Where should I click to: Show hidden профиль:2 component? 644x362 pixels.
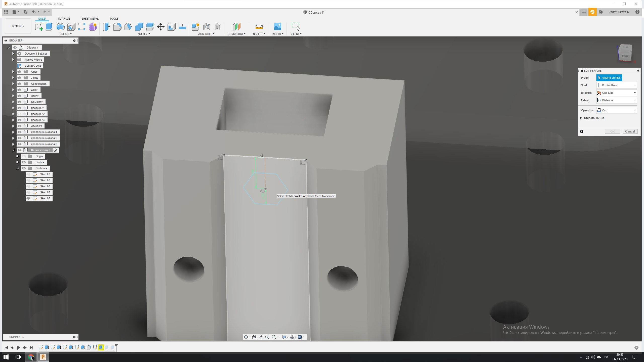(19, 114)
